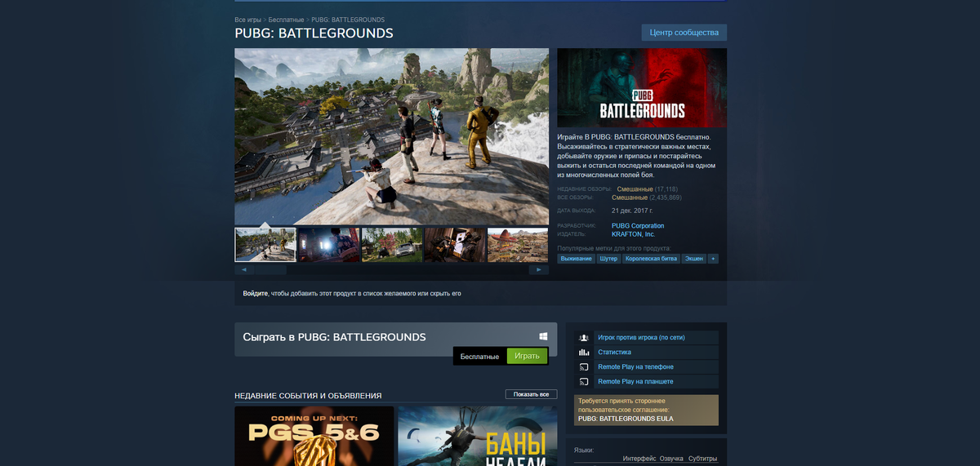Select the 'Экшен' tag
Viewport: 980px width, 466px height.
coord(693,259)
